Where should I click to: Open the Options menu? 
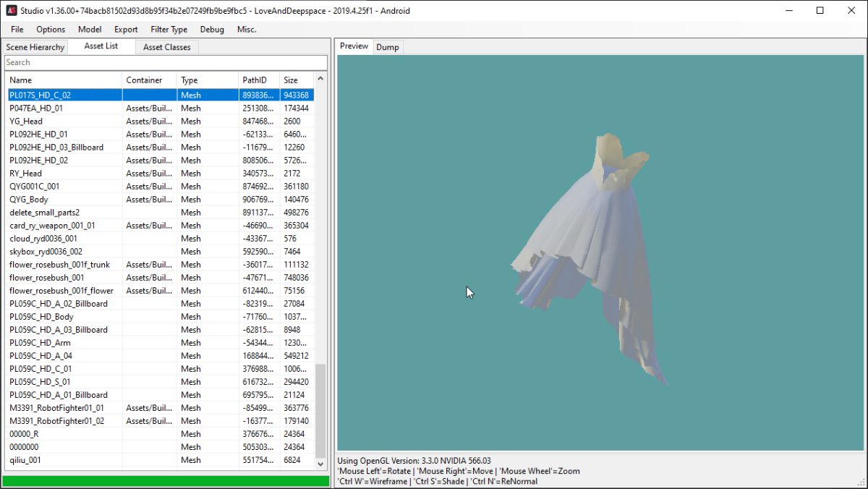click(51, 30)
